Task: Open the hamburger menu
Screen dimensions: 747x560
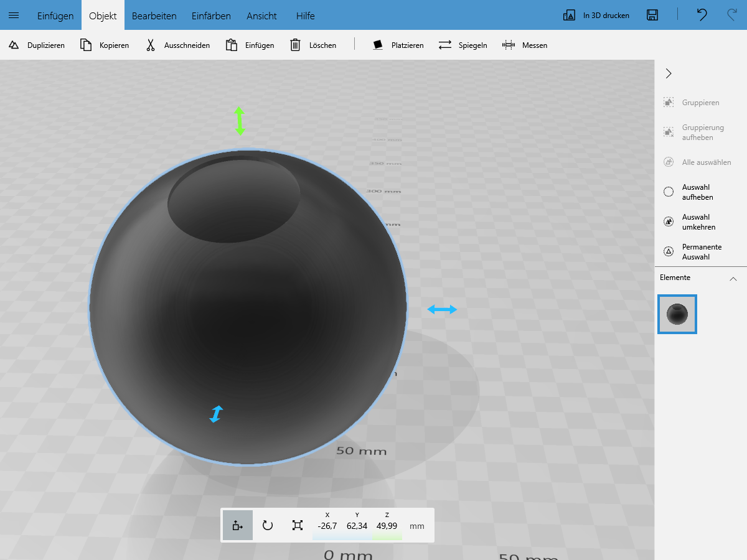Action: pyautogui.click(x=14, y=16)
